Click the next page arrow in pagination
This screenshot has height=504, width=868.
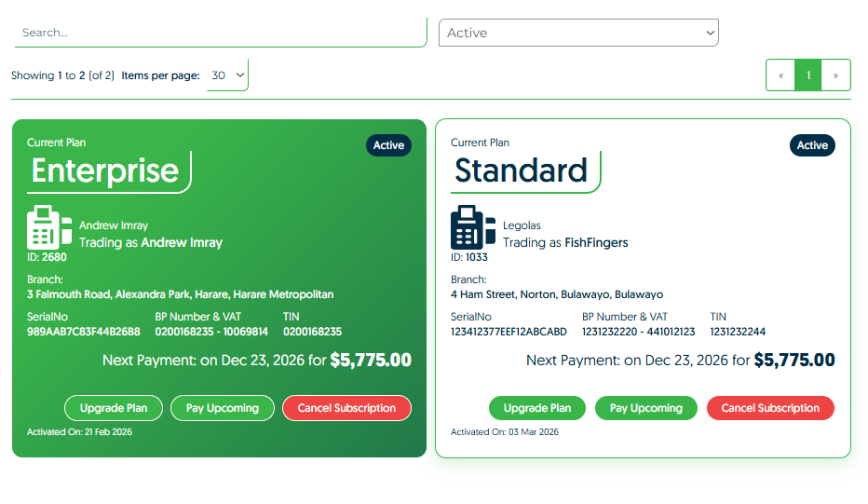(x=836, y=75)
